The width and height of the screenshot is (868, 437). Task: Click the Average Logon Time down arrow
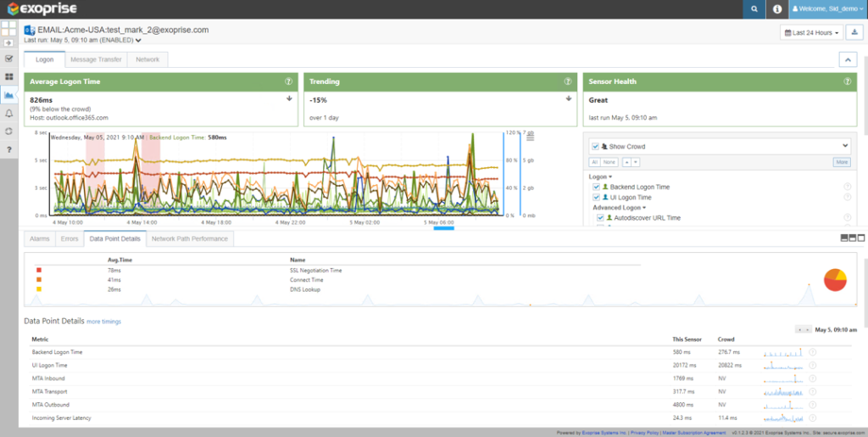tap(289, 98)
